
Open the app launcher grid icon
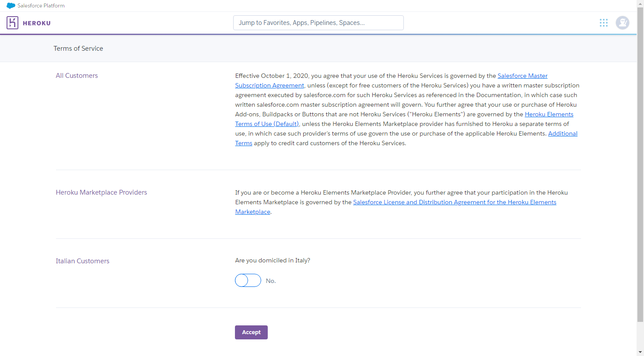604,23
